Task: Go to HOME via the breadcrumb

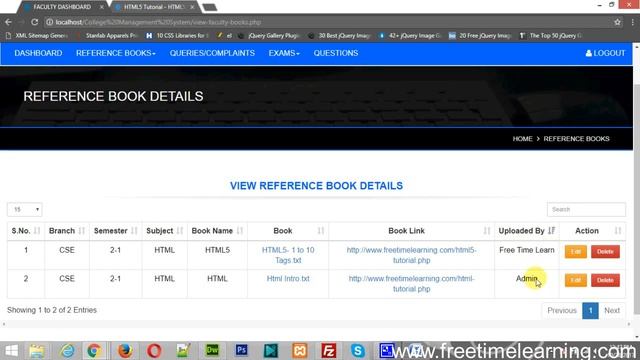Action: tap(522, 139)
